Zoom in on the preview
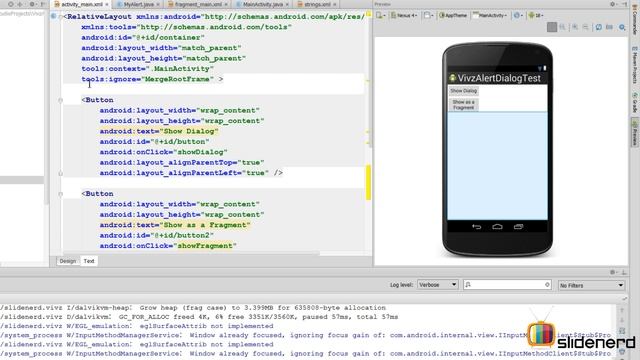Screen dimensions: 640x360 [x=575, y=27]
